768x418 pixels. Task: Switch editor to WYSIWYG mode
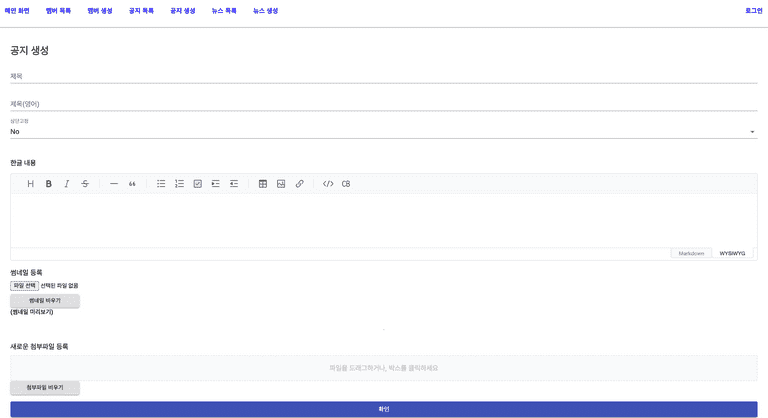[x=732, y=253]
